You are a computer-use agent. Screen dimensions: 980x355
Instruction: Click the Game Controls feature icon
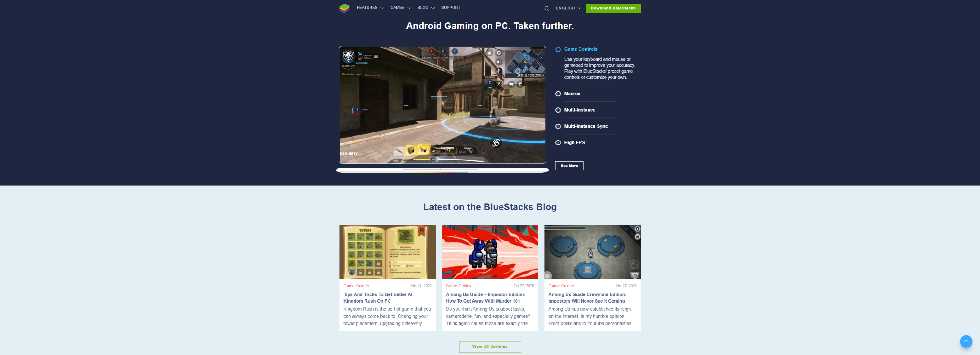[x=557, y=49]
